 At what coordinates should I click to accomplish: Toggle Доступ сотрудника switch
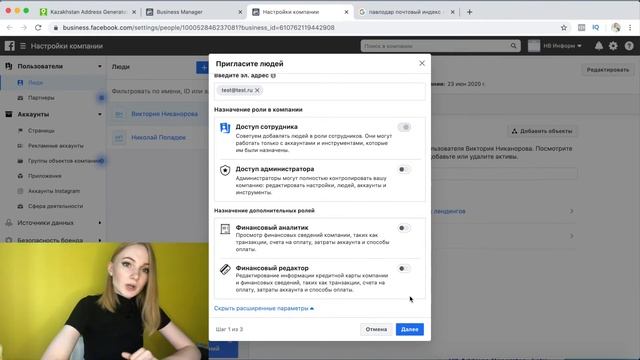tap(404, 127)
